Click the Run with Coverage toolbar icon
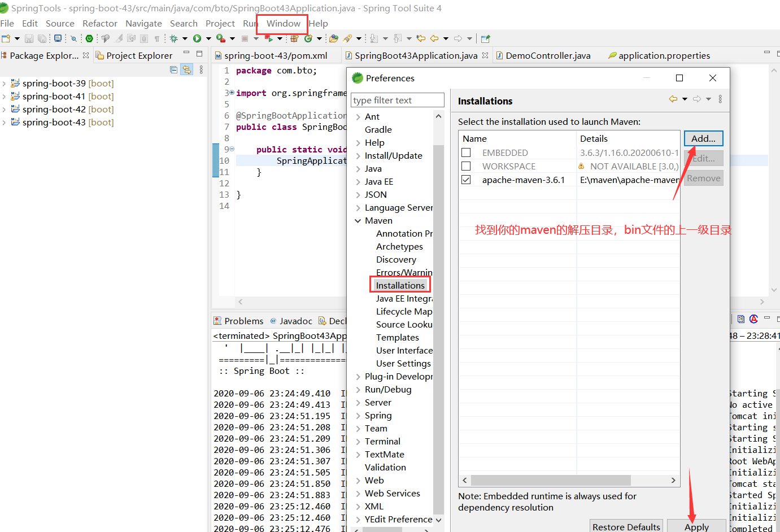This screenshot has width=780, height=532. (x=221, y=38)
